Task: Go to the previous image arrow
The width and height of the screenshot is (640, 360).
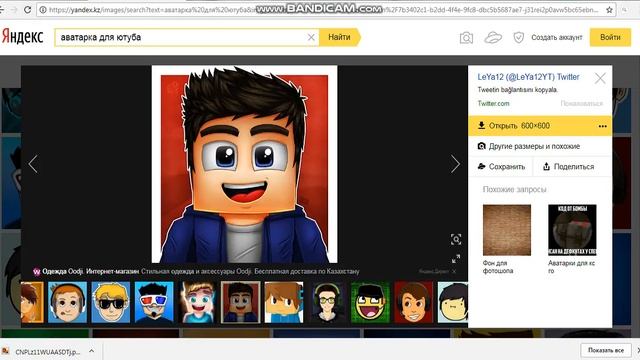Action: (33, 164)
